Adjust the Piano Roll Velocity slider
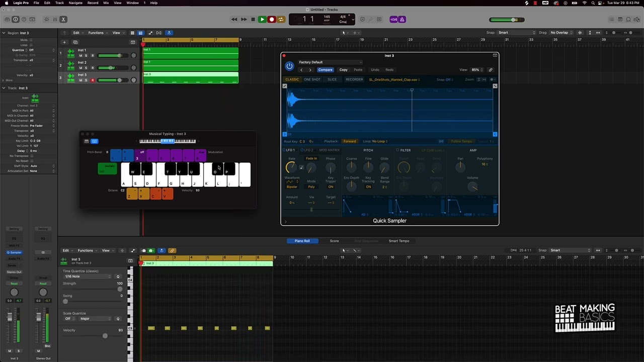The width and height of the screenshot is (644, 362). click(105, 336)
